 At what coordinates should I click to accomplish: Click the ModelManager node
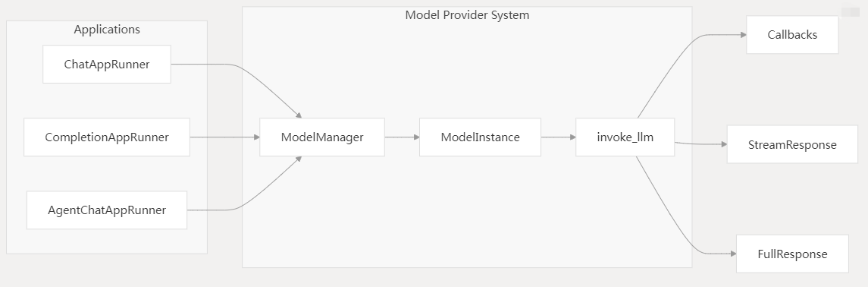322,137
